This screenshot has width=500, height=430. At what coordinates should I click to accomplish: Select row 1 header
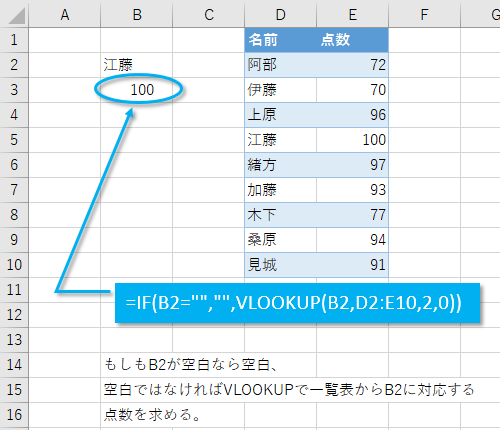click(x=14, y=40)
